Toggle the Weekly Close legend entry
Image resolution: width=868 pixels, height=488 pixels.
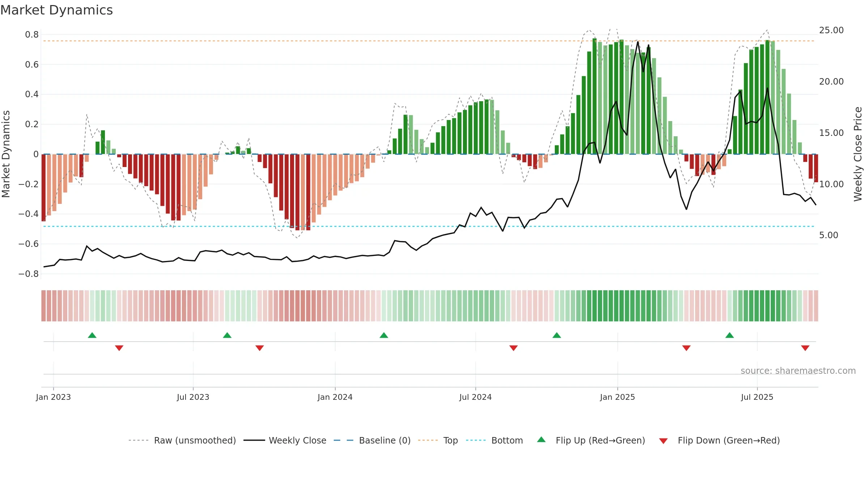(x=285, y=440)
